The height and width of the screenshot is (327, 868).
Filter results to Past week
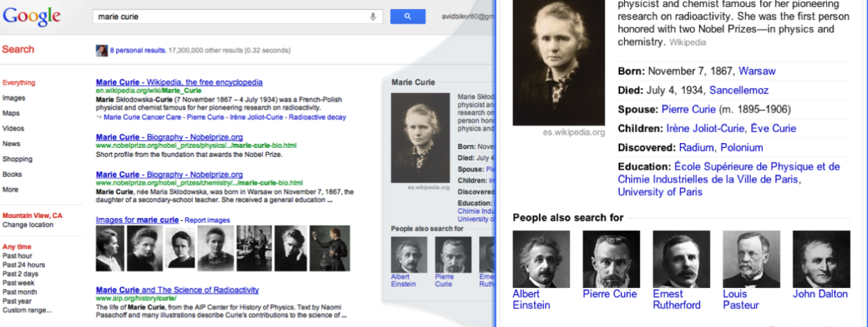click(x=18, y=283)
